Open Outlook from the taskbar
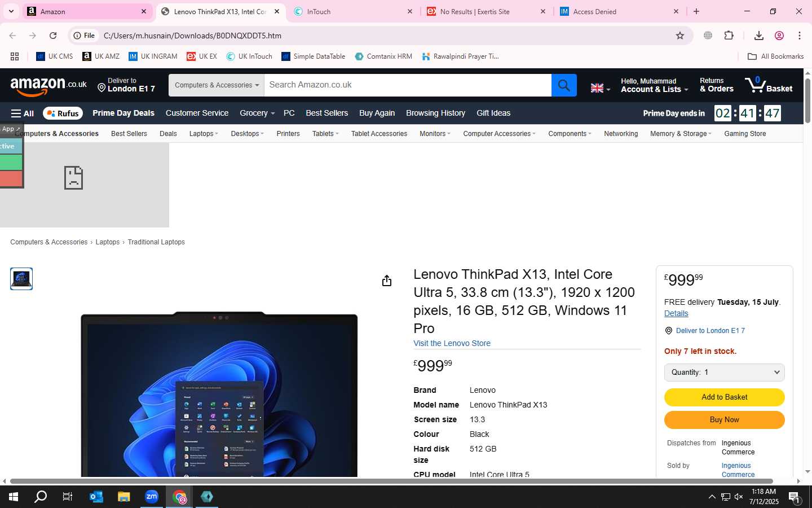This screenshot has width=812, height=508. 96,497
